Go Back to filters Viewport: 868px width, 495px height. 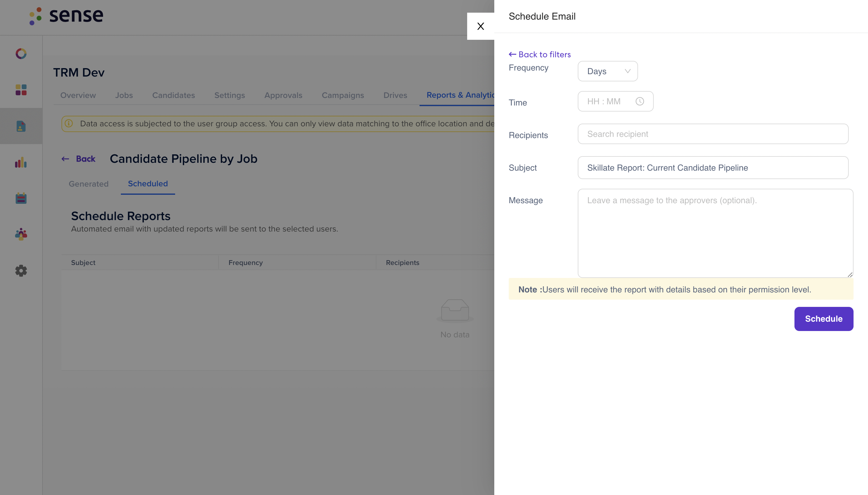(540, 54)
